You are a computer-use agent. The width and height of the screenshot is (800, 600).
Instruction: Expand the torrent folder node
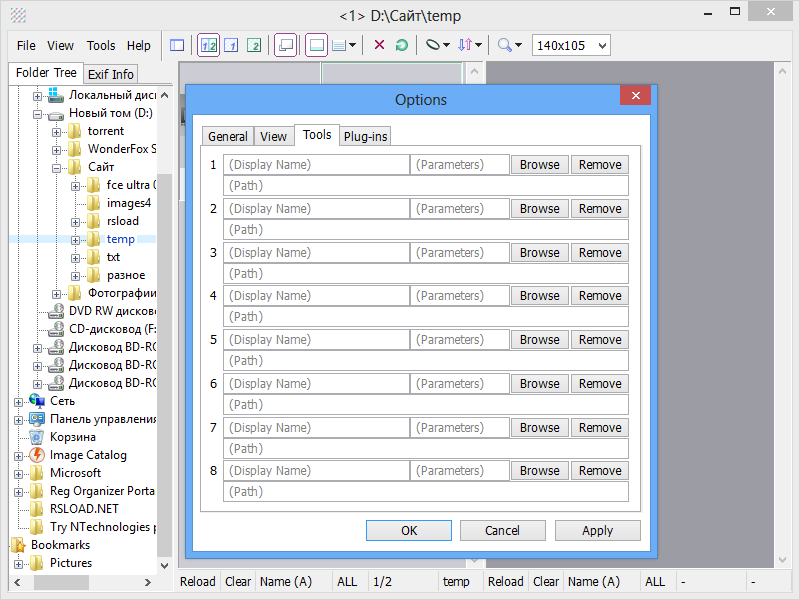(x=56, y=132)
